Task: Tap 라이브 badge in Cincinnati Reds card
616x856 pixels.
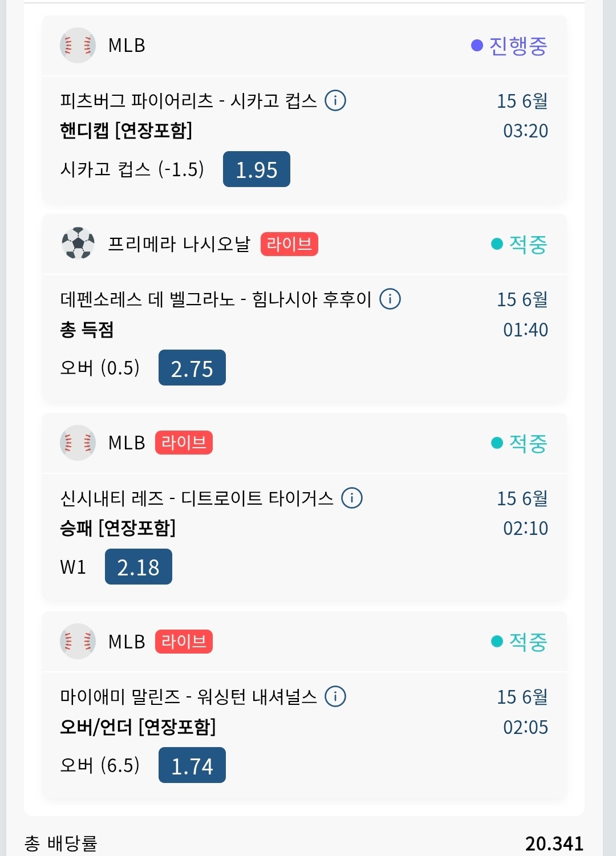Action: click(184, 443)
